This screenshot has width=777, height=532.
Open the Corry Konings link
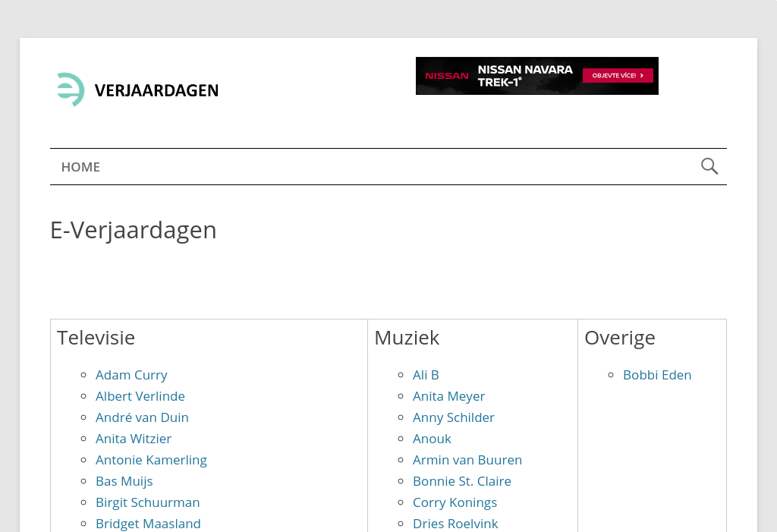coord(455,502)
